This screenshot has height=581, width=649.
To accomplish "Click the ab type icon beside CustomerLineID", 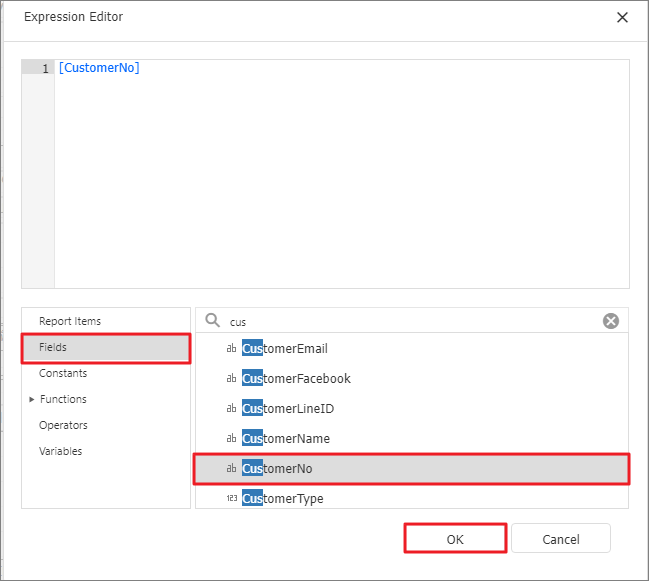I will [231, 408].
